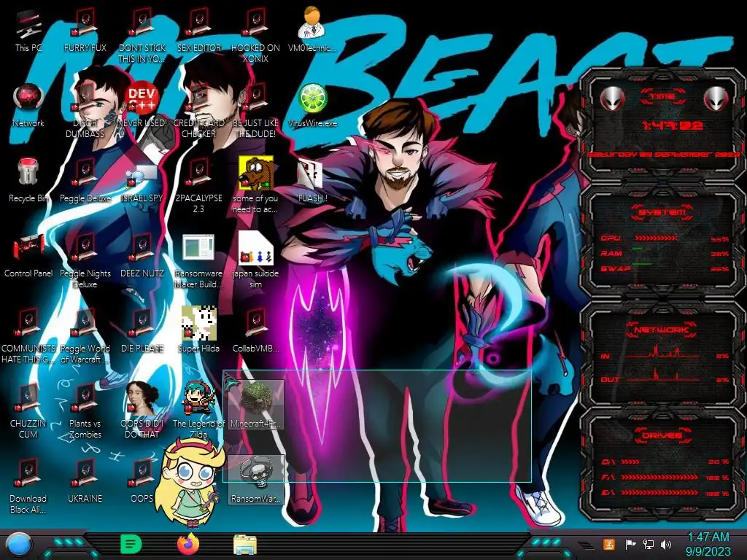The image size is (747, 560).
Task: Launch Plants vs Zombies shortcut
Action: [85, 411]
